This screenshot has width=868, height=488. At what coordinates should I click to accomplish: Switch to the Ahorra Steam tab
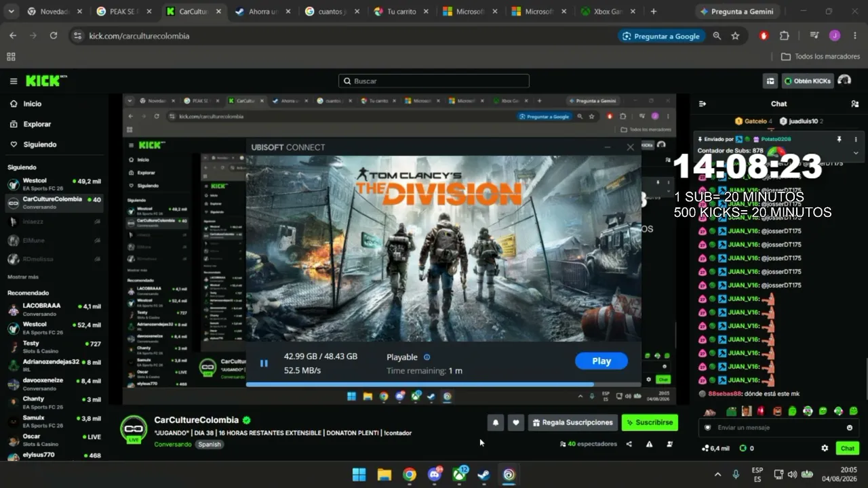click(x=262, y=12)
